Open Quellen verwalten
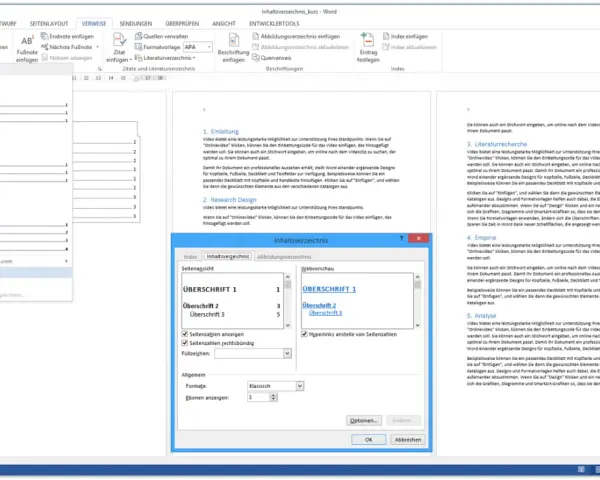600x480 pixels. point(161,36)
